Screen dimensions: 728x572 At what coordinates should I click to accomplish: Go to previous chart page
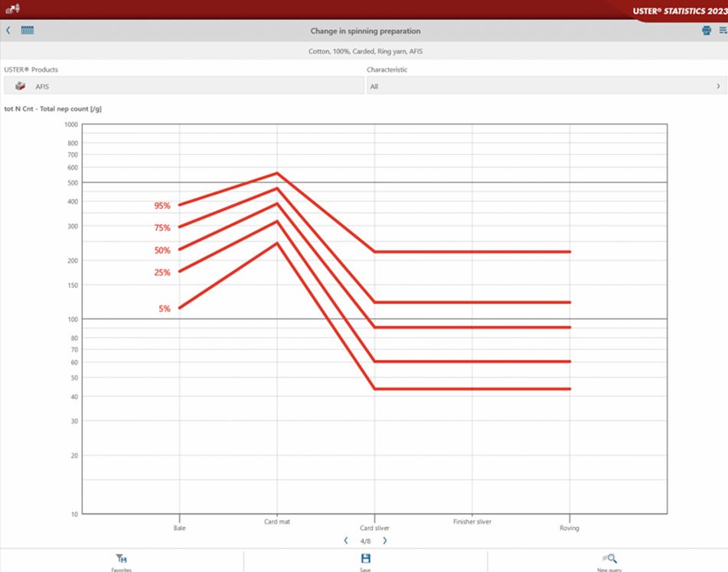pos(346,541)
